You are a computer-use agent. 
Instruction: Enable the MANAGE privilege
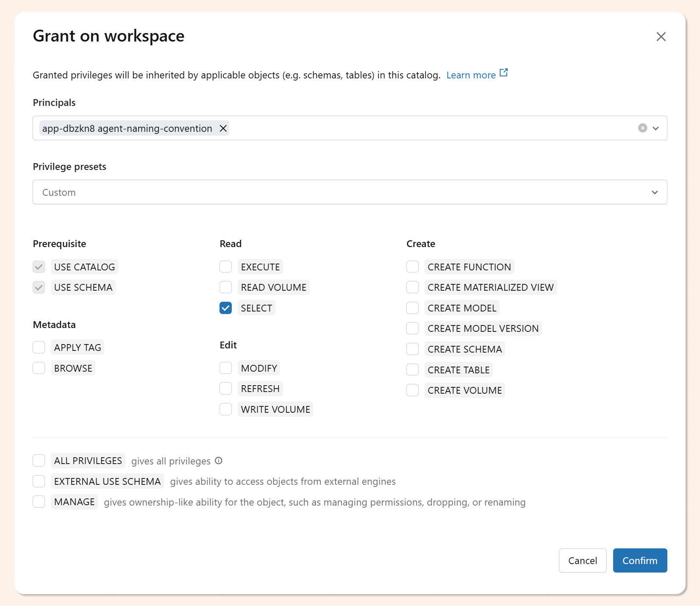(x=39, y=502)
